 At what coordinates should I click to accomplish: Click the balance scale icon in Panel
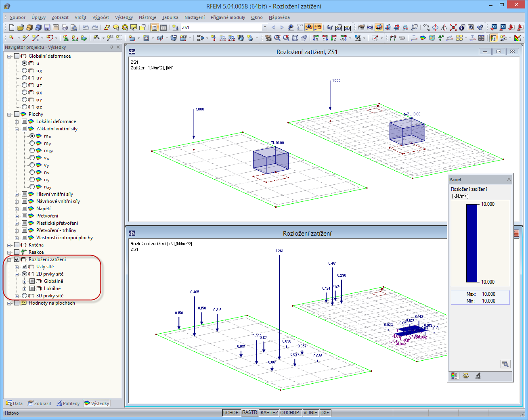(466, 376)
